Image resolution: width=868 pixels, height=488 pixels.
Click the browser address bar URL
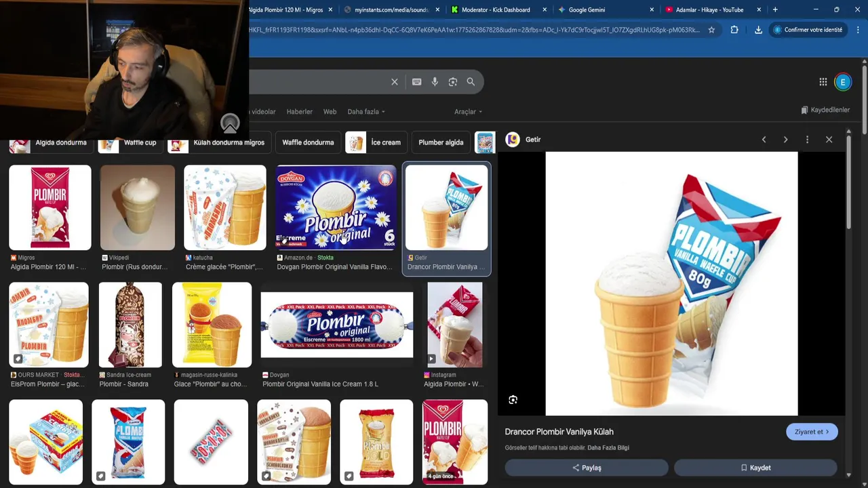pyautogui.click(x=475, y=30)
